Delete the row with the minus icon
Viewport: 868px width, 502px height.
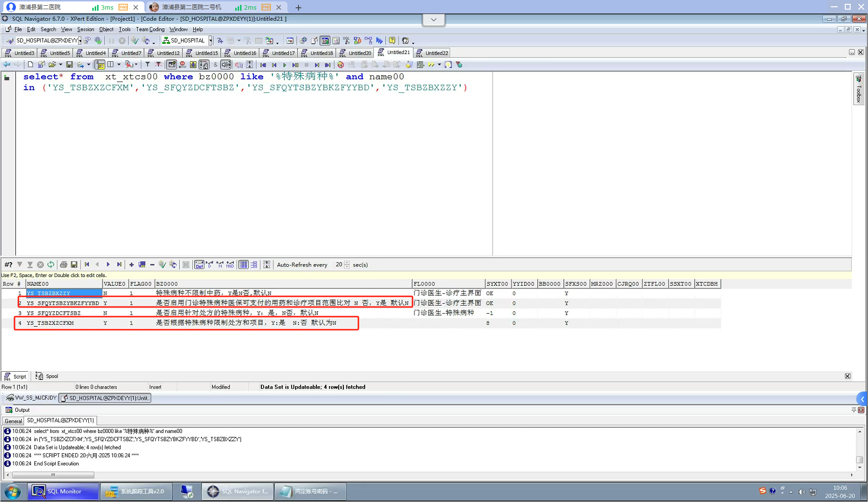coord(152,265)
